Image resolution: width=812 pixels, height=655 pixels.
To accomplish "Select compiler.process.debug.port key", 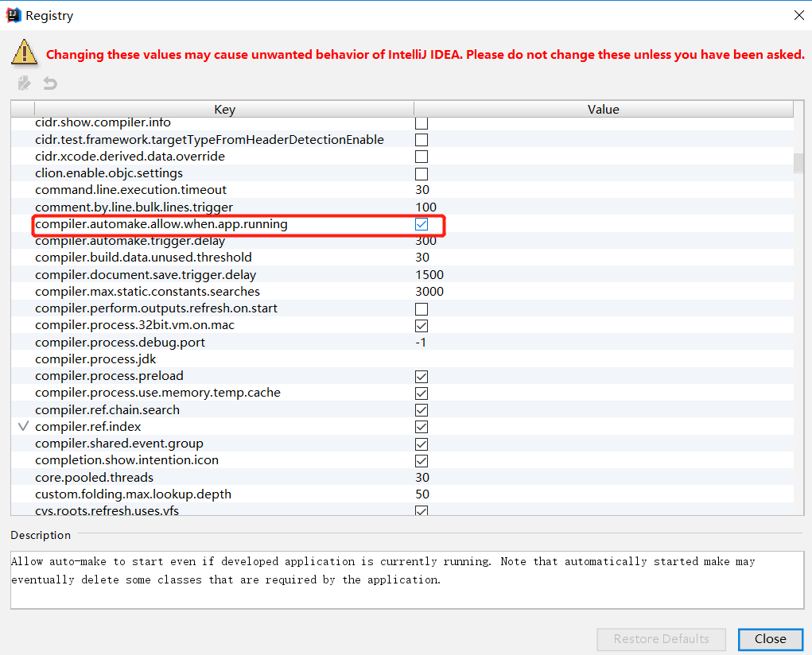I will tap(120, 343).
